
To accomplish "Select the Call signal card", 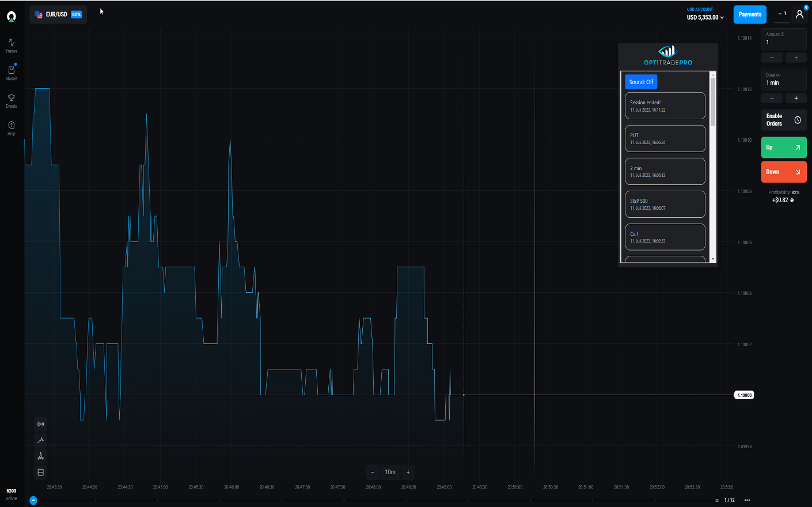I will pos(665,237).
